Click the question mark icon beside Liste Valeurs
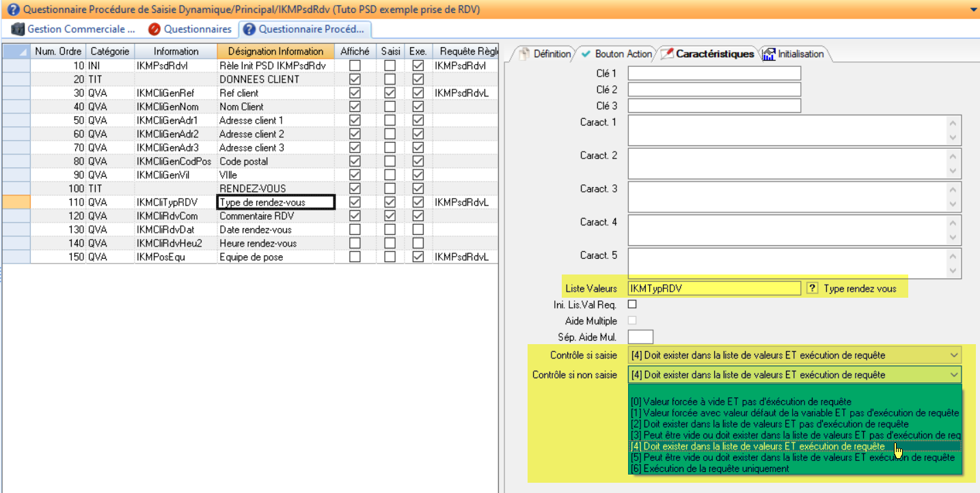The width and height of the screenshot is (980, 493). pos(812,289)
